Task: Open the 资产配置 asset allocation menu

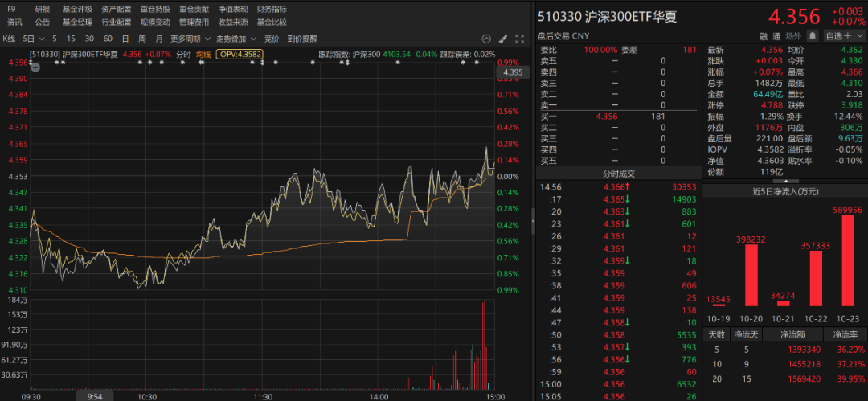Action: coord(117,10)
